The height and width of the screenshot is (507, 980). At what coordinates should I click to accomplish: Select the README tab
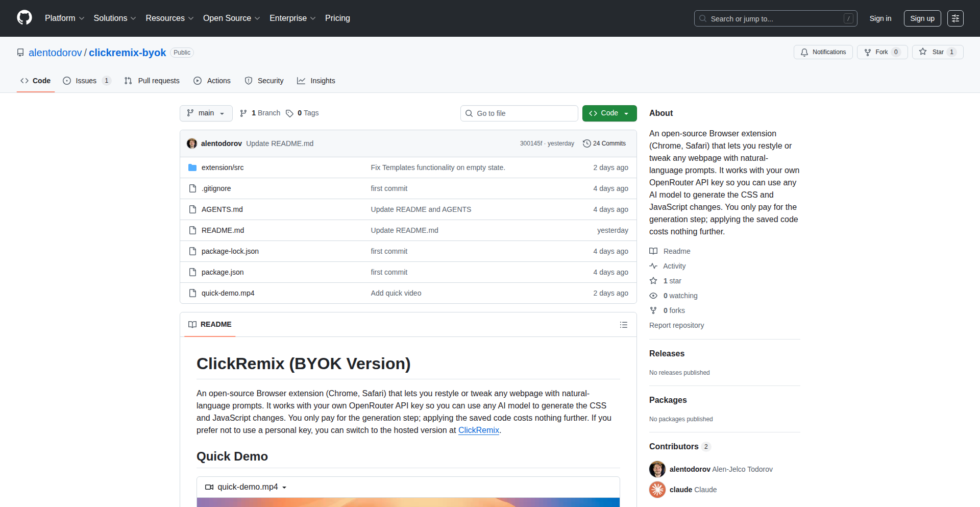[210, 325]
